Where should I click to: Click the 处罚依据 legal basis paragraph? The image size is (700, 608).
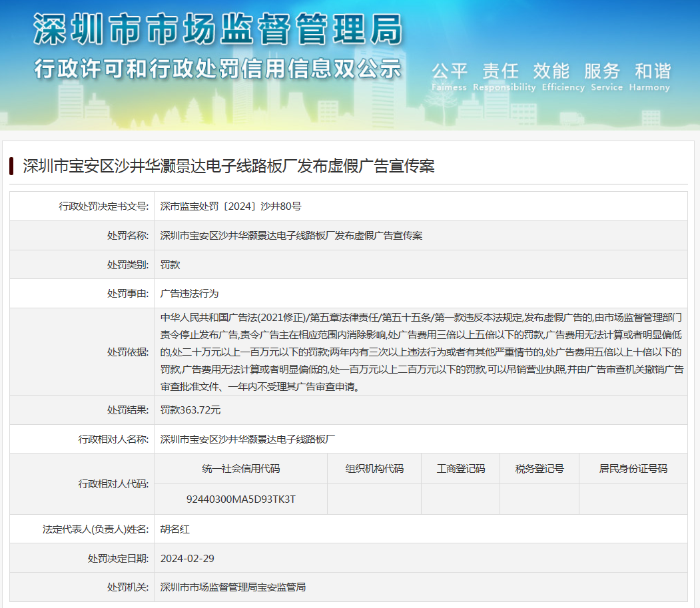coord(420,352)
